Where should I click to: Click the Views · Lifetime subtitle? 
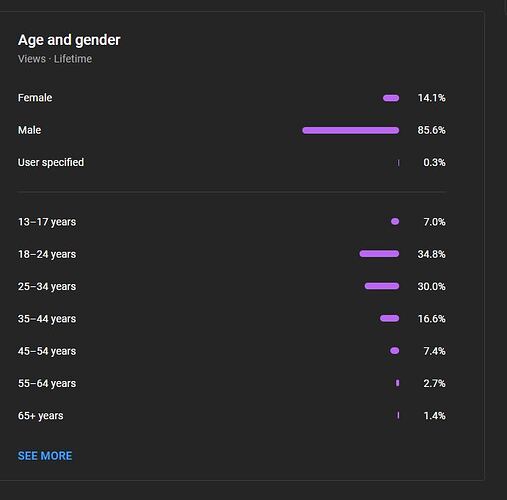[55, 59]
